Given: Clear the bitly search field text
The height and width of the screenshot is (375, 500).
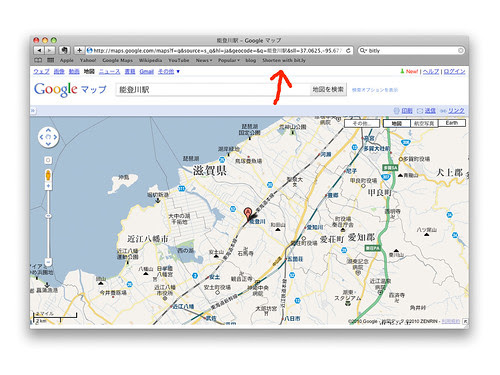Looking at the screenshot, I should pyautogui.click(x=460, y=51).
